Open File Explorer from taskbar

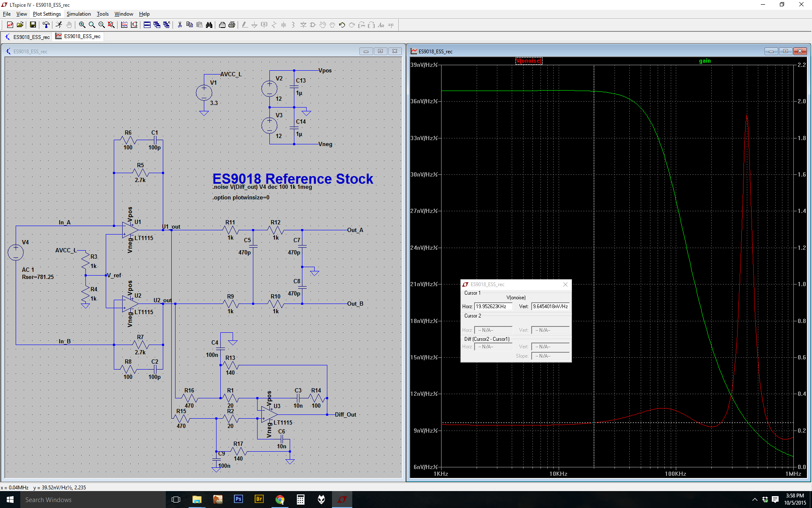coord(197,500)
